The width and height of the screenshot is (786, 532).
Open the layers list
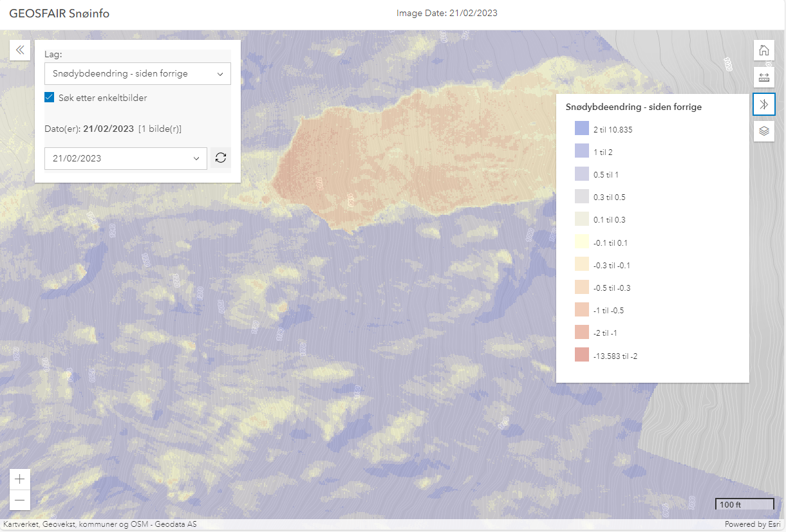[764, 131]
